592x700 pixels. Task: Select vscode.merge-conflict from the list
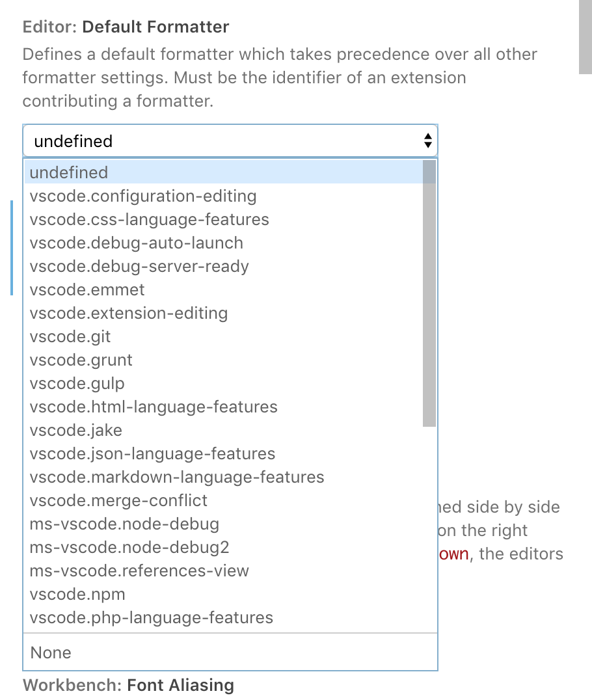(x=118, y=500)
